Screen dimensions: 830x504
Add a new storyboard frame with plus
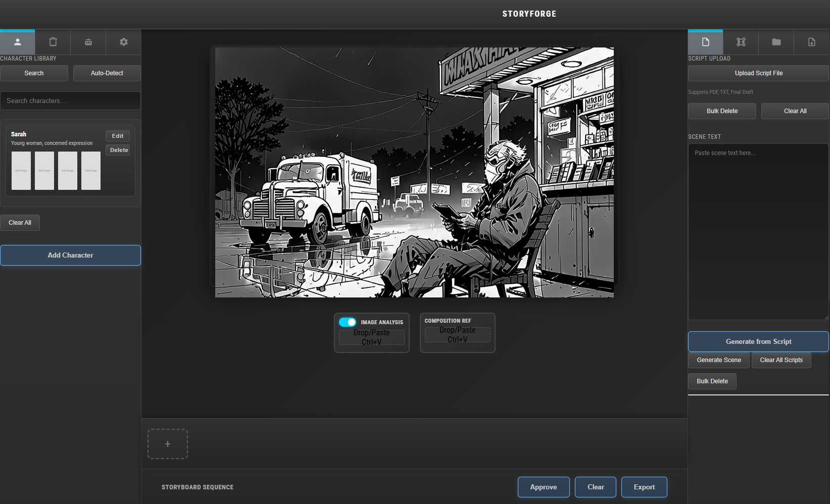point(168,444)
